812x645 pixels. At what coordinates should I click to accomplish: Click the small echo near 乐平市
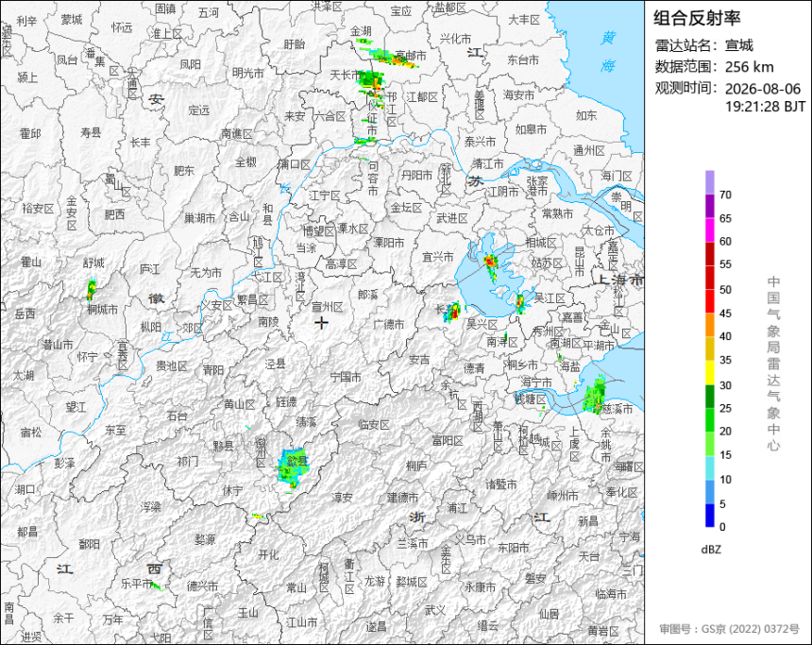[x=157, y=586]
